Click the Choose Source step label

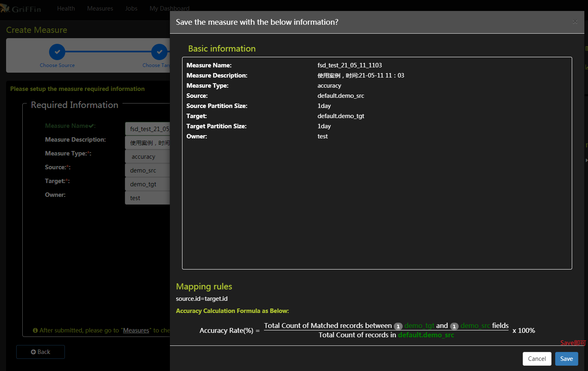click(57, 65)
